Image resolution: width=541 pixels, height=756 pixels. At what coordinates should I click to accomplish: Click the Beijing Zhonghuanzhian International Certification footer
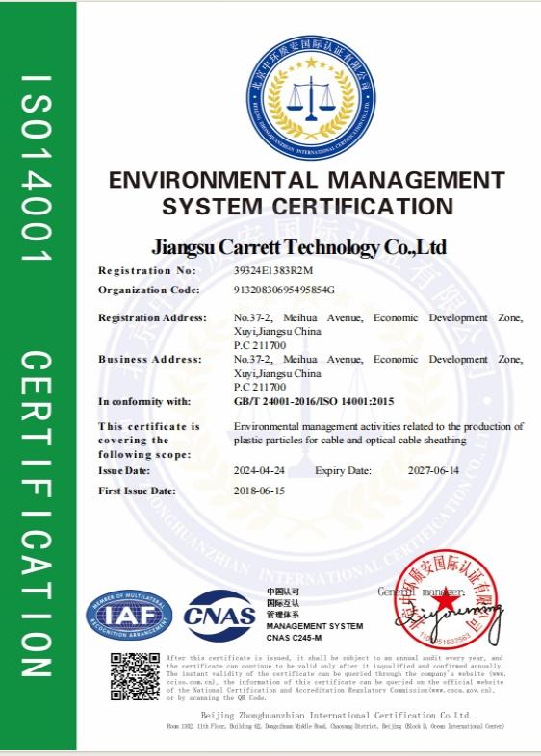[x=336, y=715]
